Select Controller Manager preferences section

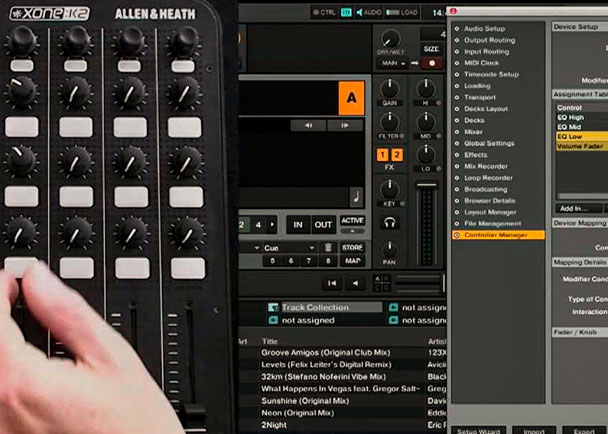tap(498, 235)
